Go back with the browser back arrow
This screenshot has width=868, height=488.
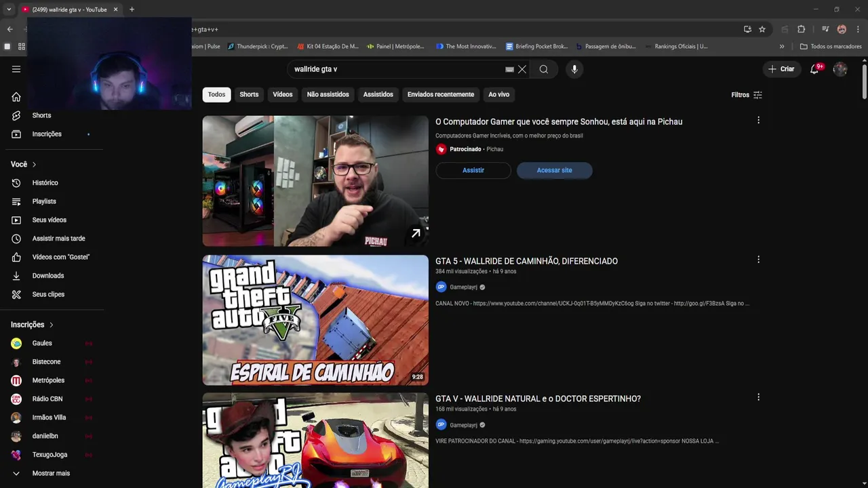9,29
